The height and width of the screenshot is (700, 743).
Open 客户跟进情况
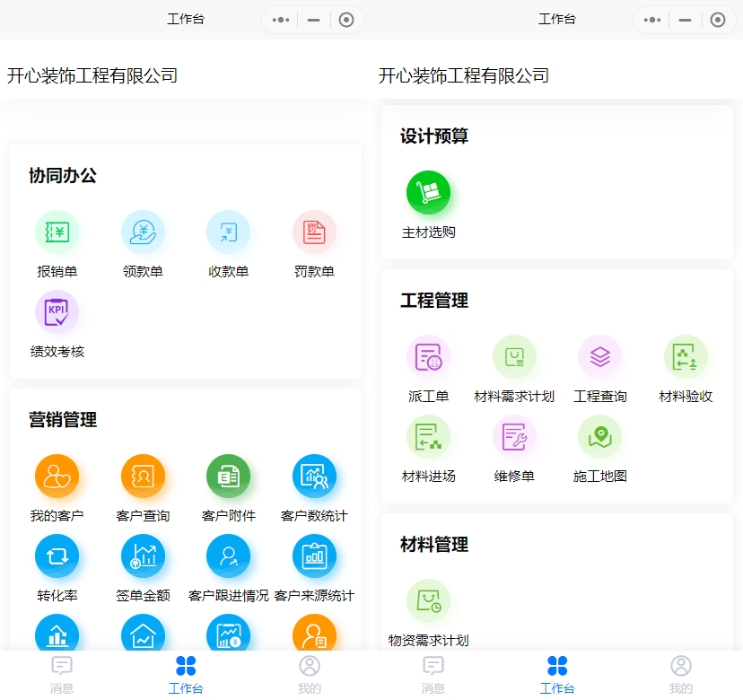pyautogui.click(x=228, y=556)
